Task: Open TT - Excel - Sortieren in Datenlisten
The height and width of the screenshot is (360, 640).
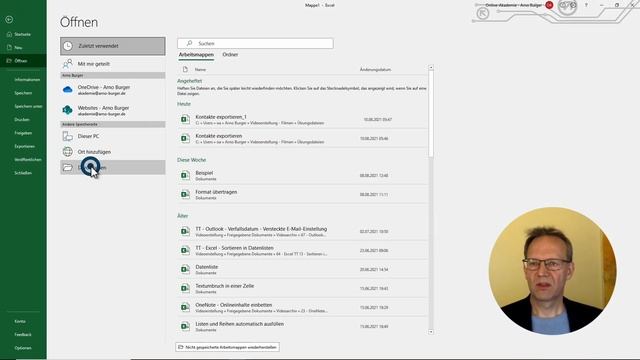Action: coord(302,251)
